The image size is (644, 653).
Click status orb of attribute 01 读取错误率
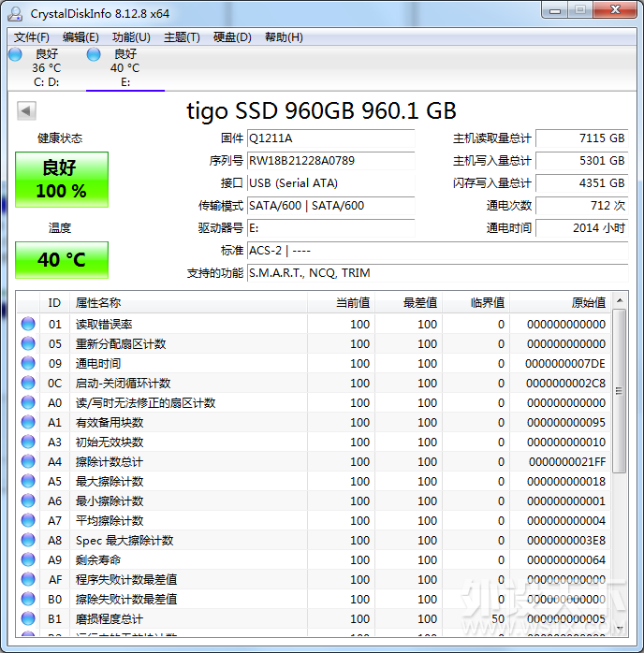click(28, 324)
